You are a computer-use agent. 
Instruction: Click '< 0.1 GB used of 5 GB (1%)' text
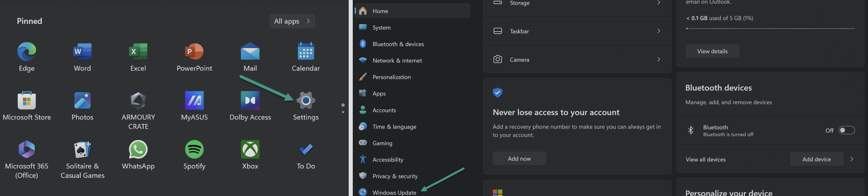point(720,18)
